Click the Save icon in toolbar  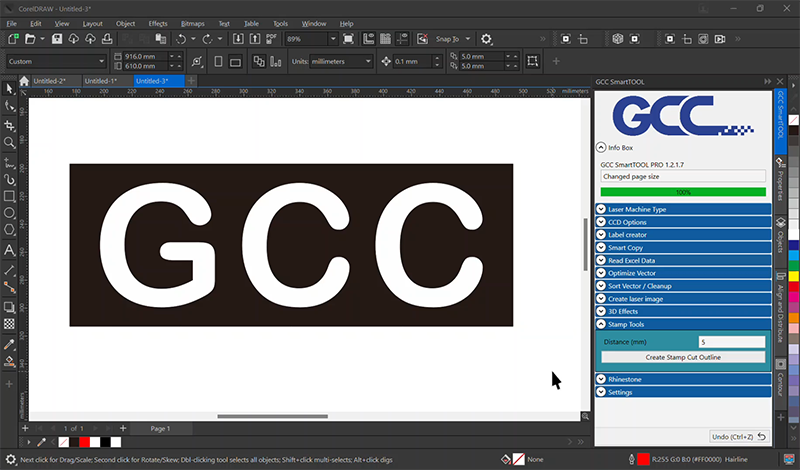[x=58, y=39]
